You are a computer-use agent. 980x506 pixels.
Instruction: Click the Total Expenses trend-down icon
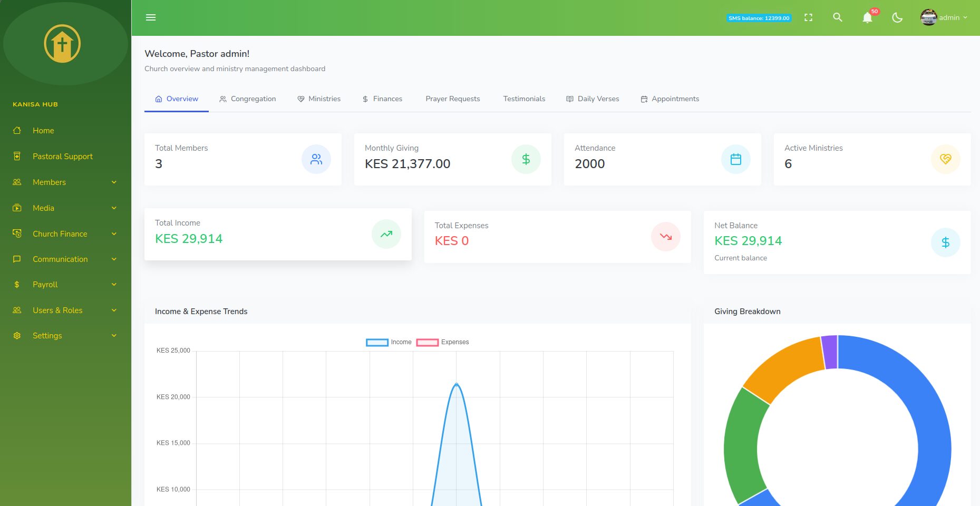(666, 237)
